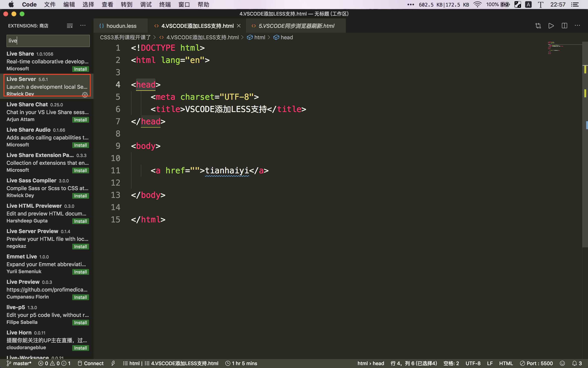Go to line via 行 4, 列 6

click(x=414, y=363)
